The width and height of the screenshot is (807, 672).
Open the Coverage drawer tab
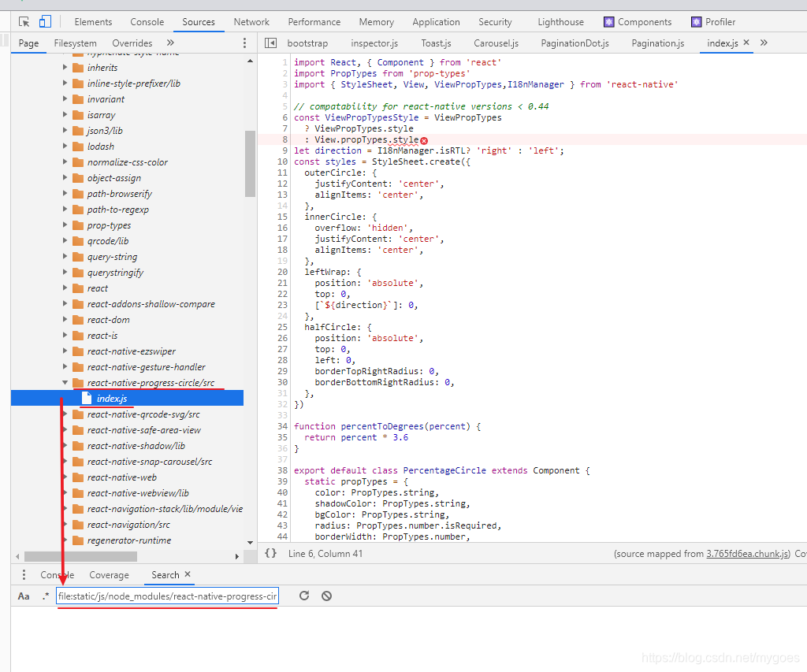tap(109, 575)
